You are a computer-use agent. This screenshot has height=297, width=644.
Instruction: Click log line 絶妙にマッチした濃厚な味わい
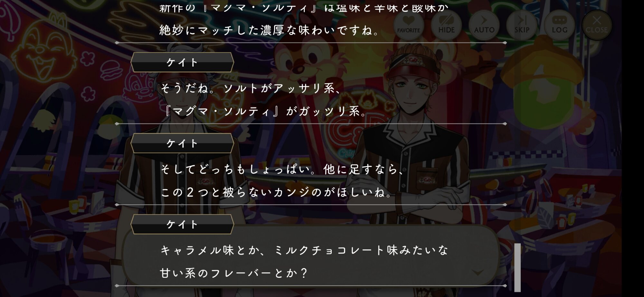(x=270, y=30)
